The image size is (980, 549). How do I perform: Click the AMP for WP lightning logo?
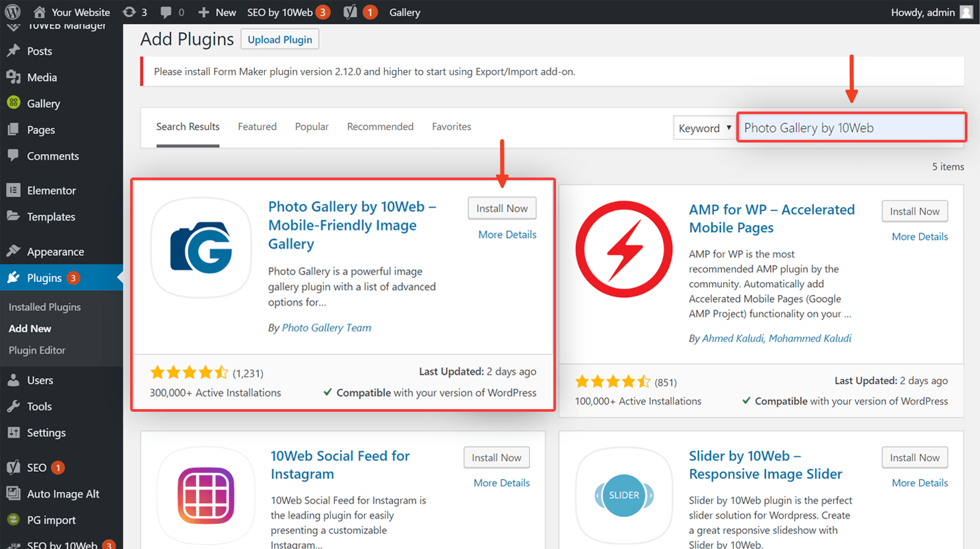pos(624,249)
